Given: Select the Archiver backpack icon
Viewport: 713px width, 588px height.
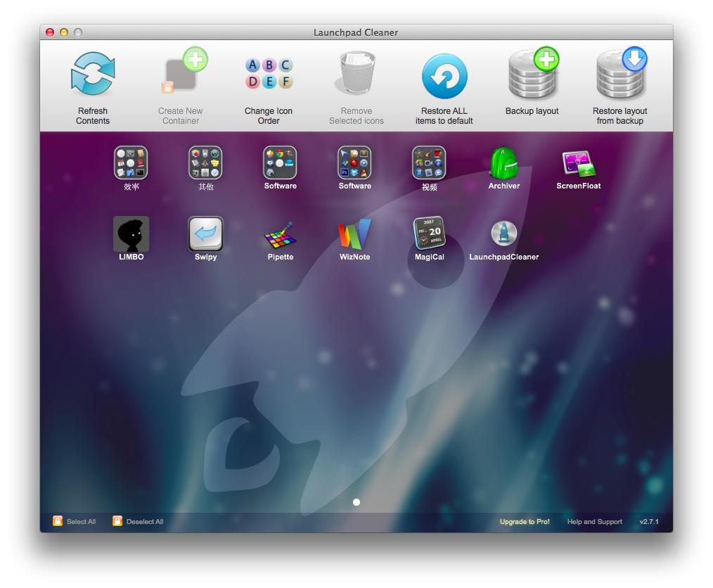Looking at the screenshot, I should pos(504,162).
